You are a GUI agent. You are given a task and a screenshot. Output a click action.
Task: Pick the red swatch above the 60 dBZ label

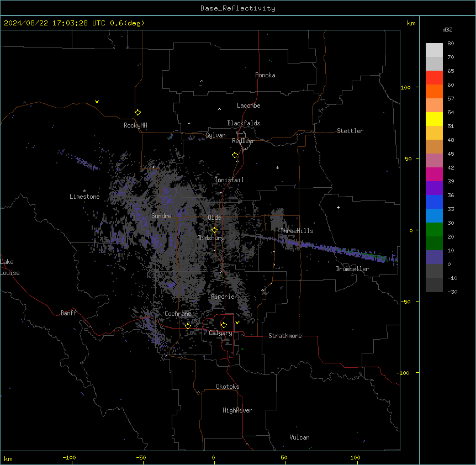click(434, 78)
